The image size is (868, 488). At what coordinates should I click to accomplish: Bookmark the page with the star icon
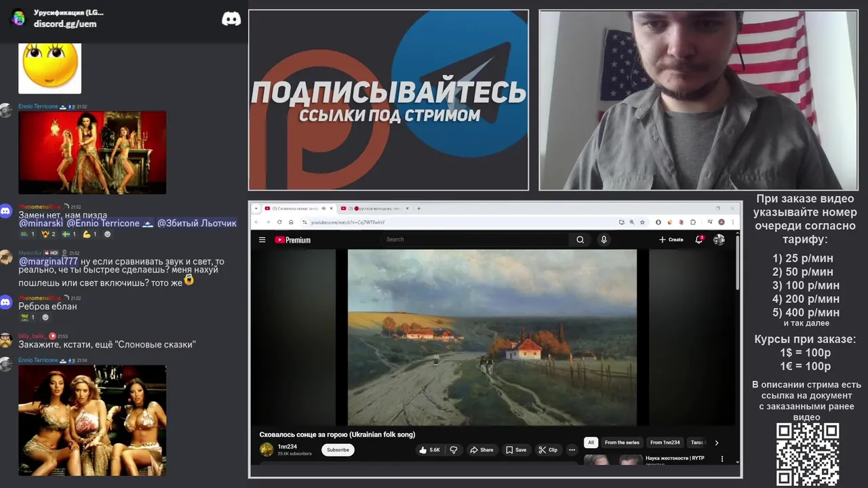pos(642,222)
